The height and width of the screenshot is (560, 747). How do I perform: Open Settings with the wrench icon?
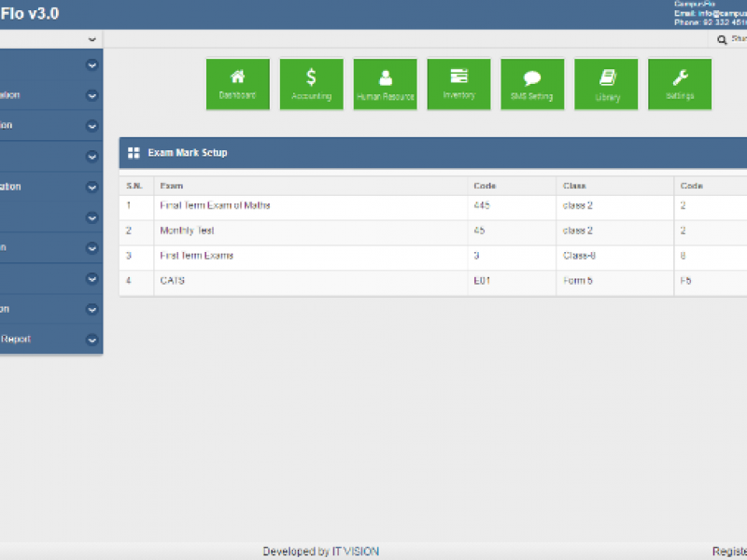pos(680,84)
